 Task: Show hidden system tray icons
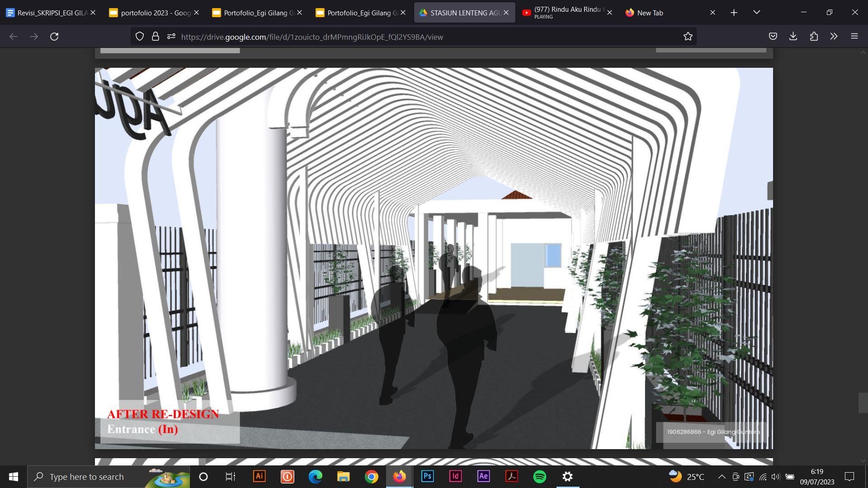tap(722, 477)
